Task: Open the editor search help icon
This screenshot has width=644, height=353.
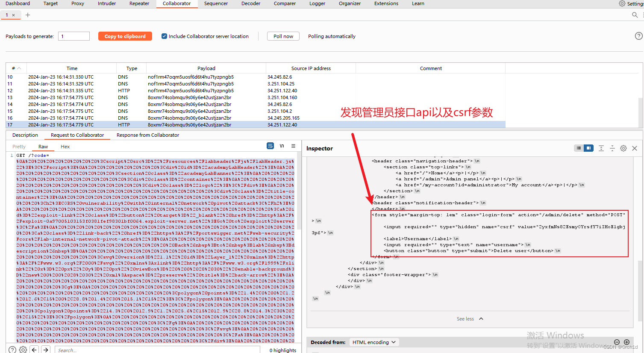Action: point(12,350)
